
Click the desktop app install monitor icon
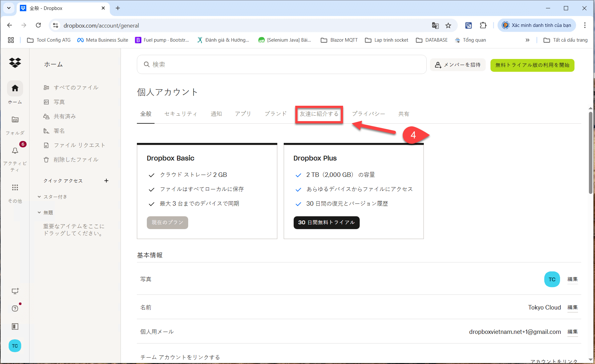tap(15, 291)
